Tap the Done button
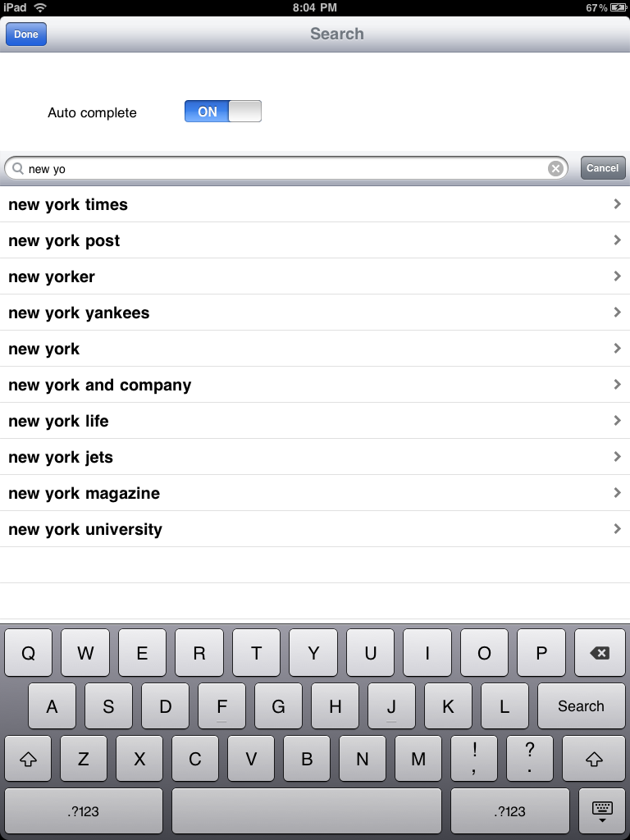Viewport: 630px width, 840px height. 25,34
